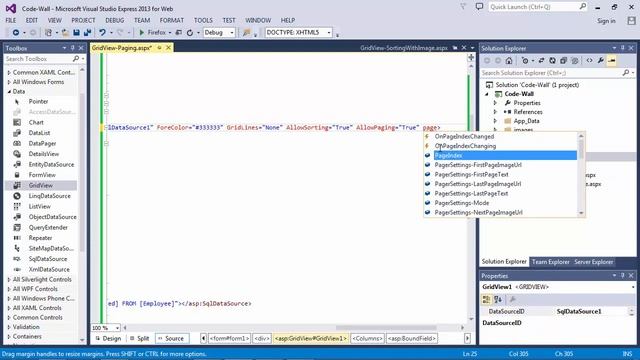
Task: Click the Search Toolbox input field
Action: point(39,59)
